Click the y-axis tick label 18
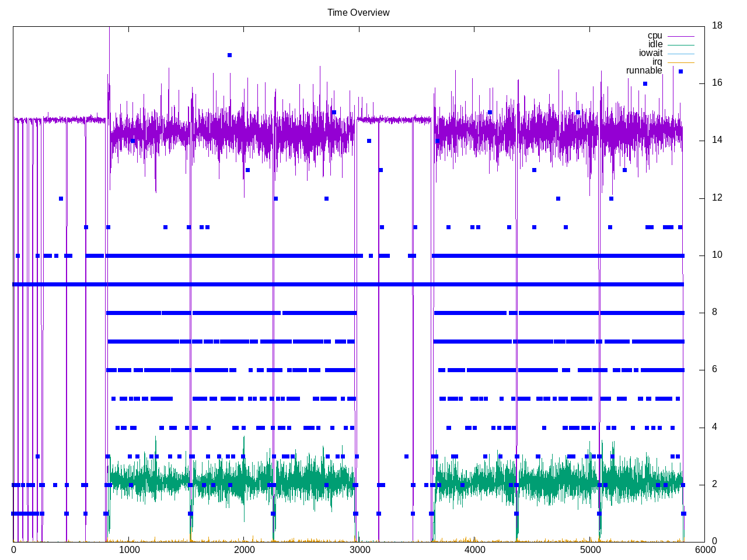747x560 pixels. [717, 26]
